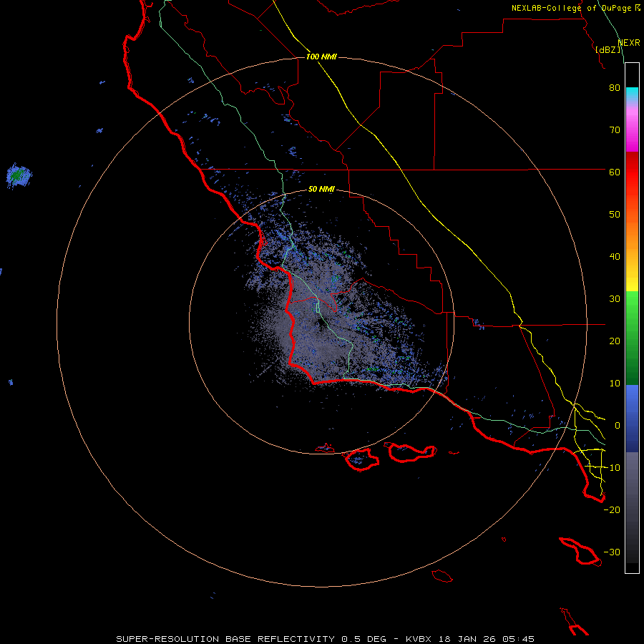Pick the cyan segment atop the color bar

tap(632, 94)
